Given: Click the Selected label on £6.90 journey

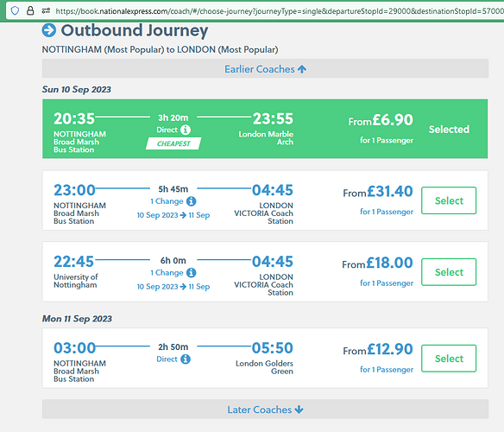Looking at the screenshot, I should tap(449, 130).
